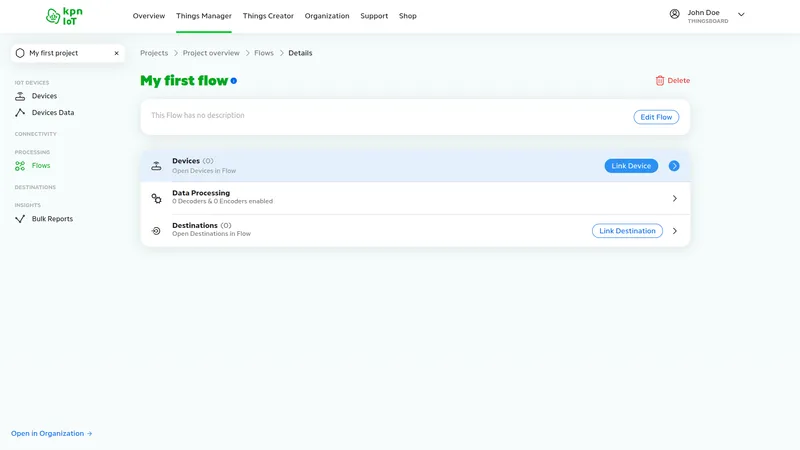800x450 pixels.
Task: Click the My first flow title
Action: point(184,81)
